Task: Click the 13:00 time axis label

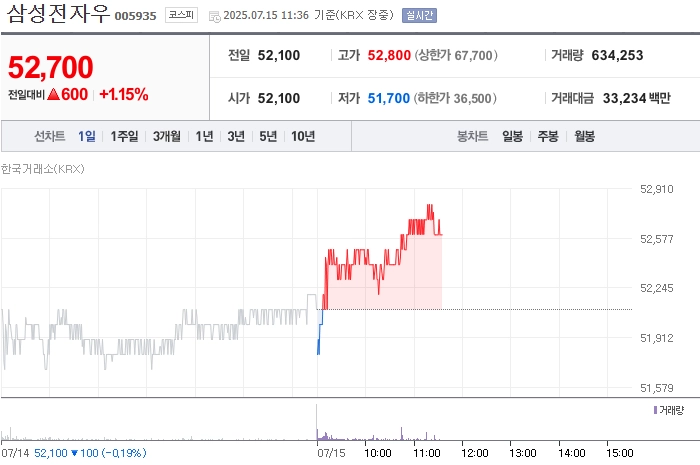Action: [523, 453]
